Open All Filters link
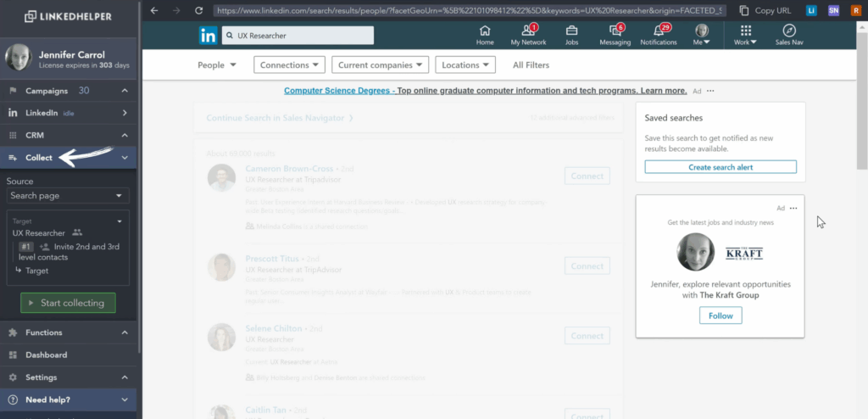Viewport: 868px width, 419px height. (x=531, y=65)
